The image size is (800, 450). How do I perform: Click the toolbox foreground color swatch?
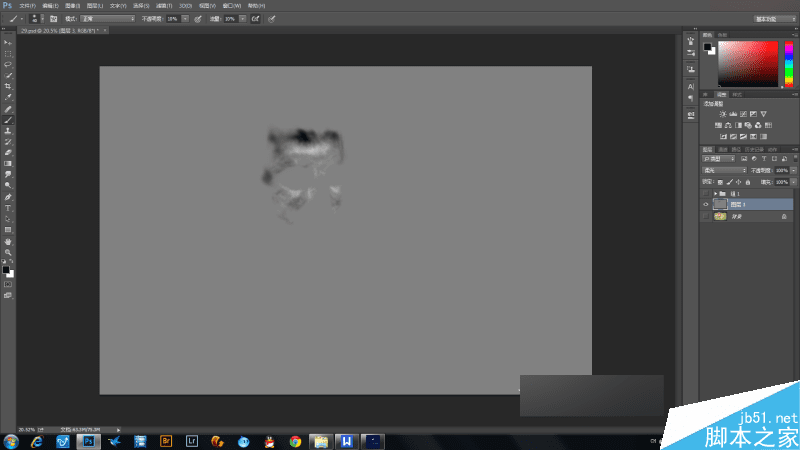pos(6,269)
